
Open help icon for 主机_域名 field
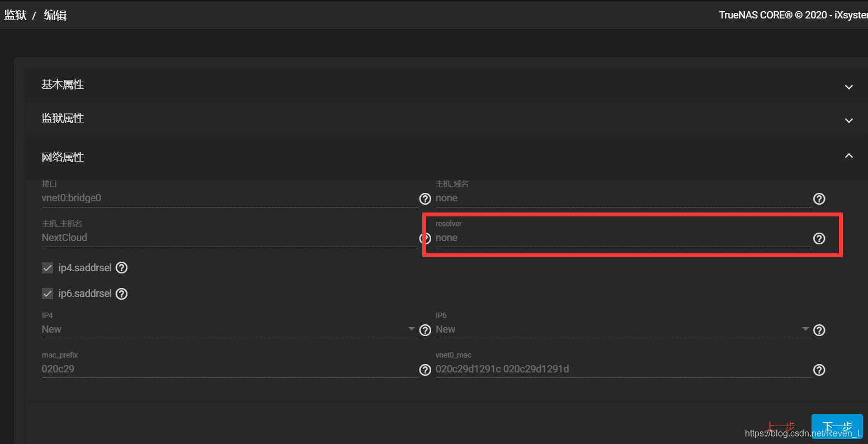pos(819,199)
